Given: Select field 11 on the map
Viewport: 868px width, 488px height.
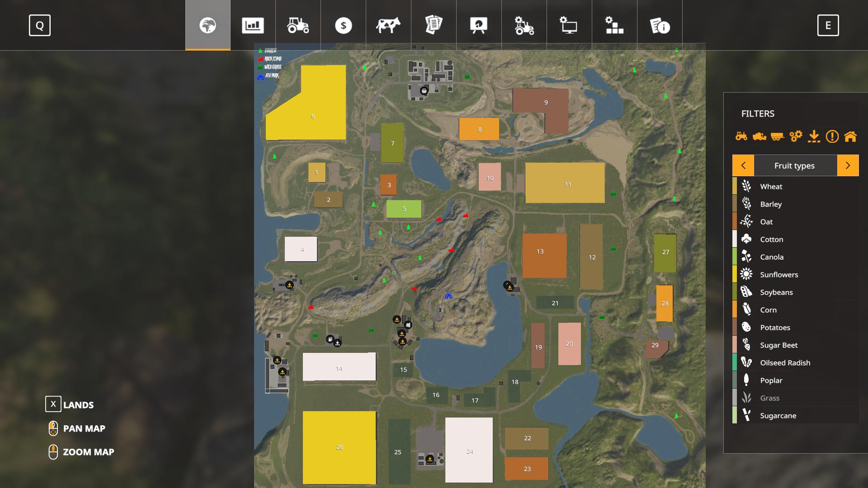Looking at the screenshot, I should [x=565, y=183].
